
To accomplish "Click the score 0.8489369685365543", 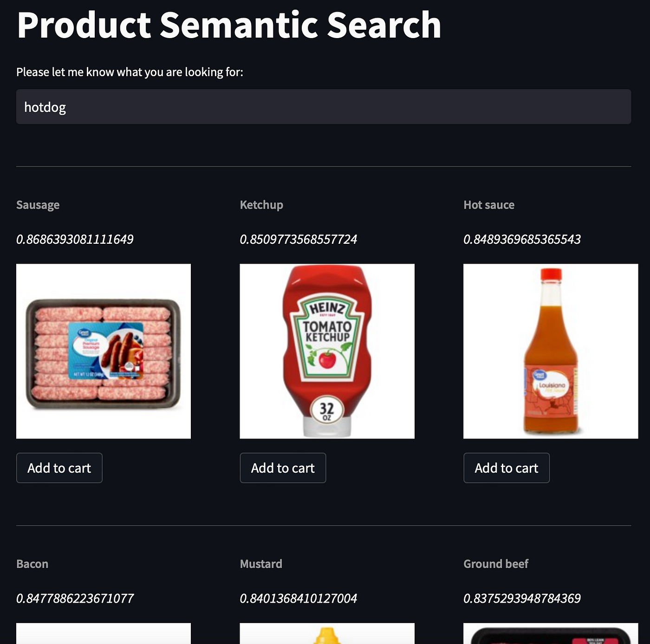I will click(x=522, y=239).
